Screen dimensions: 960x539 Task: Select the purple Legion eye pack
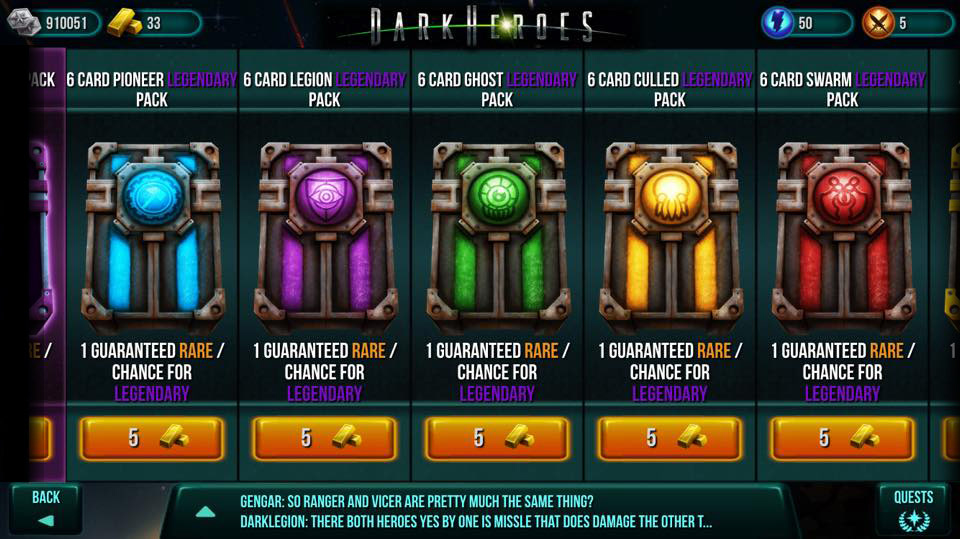pyautogui.click(x=324, y=236)
